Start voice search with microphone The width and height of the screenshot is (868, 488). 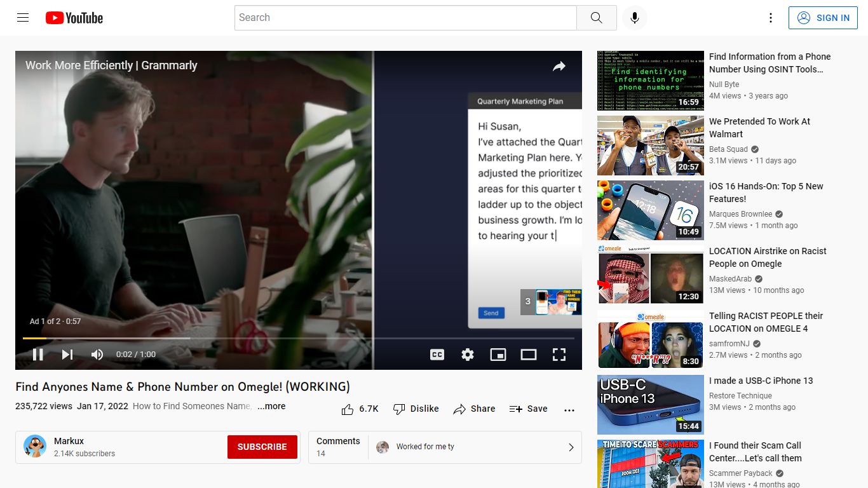(x=634, y=18)
